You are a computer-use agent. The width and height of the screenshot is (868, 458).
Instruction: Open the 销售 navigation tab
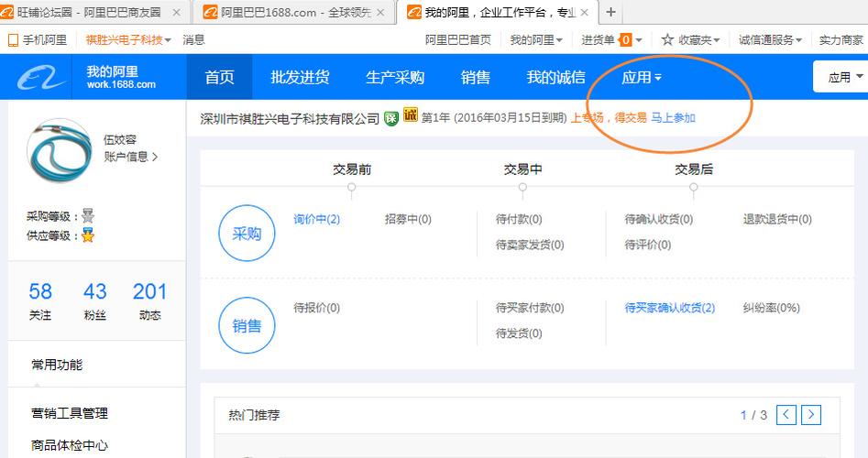pos(475,77)
